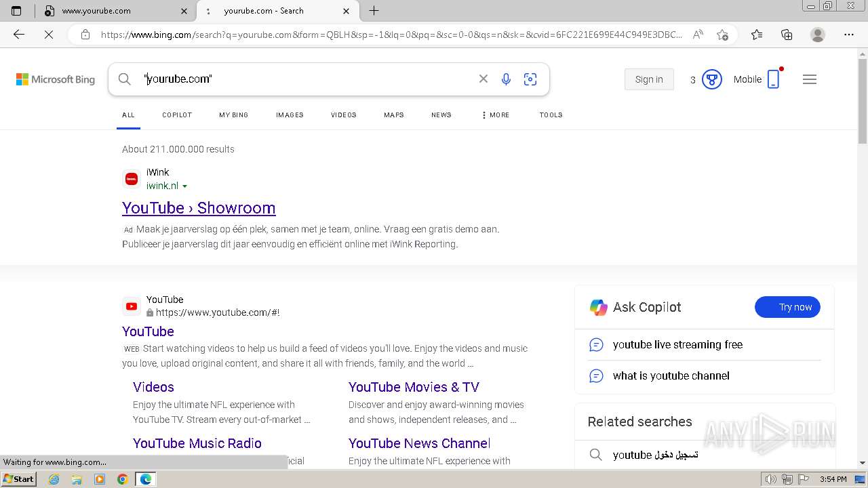868x488 pixels.
Task: Clear the search query
Action: [x=484, y=79]
